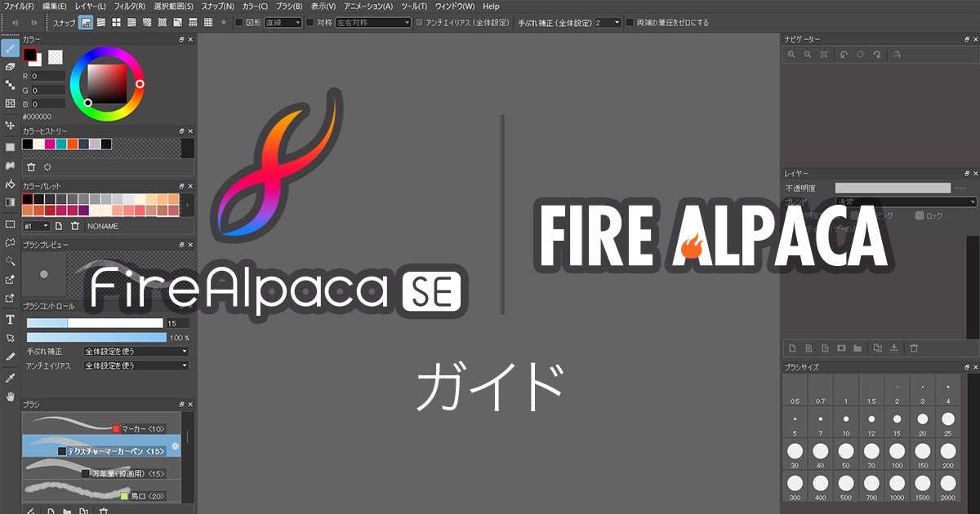Enable the 対称 checkbox
The width and height of the screenshot is (980, 514).
point(309,23)
